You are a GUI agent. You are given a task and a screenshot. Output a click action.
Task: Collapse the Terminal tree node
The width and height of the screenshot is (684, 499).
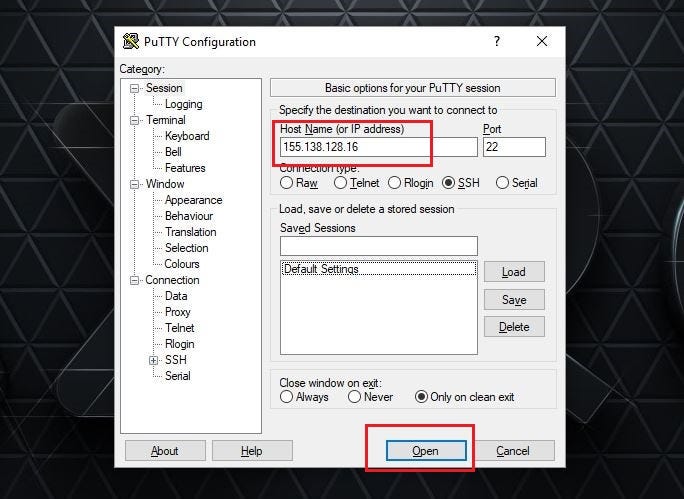134,120
